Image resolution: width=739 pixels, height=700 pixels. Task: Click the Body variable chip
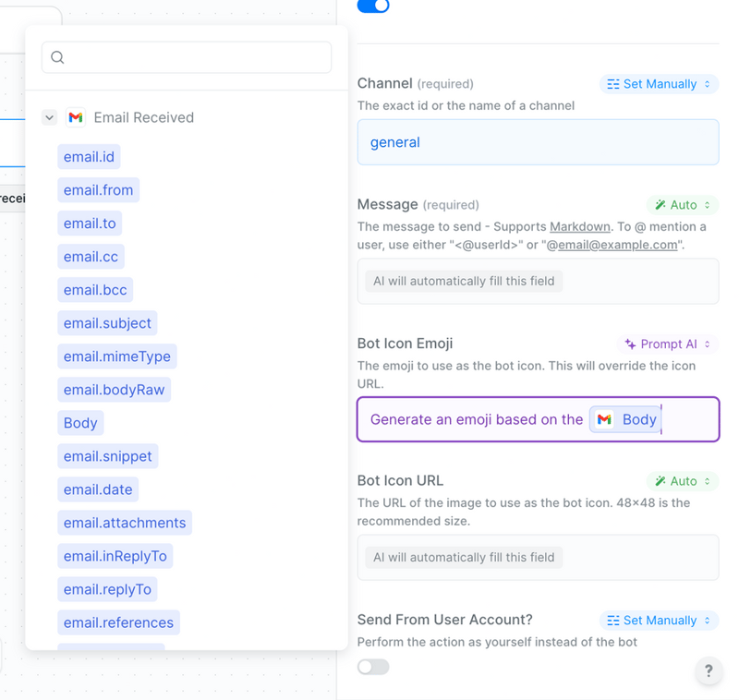coord(80,423)
